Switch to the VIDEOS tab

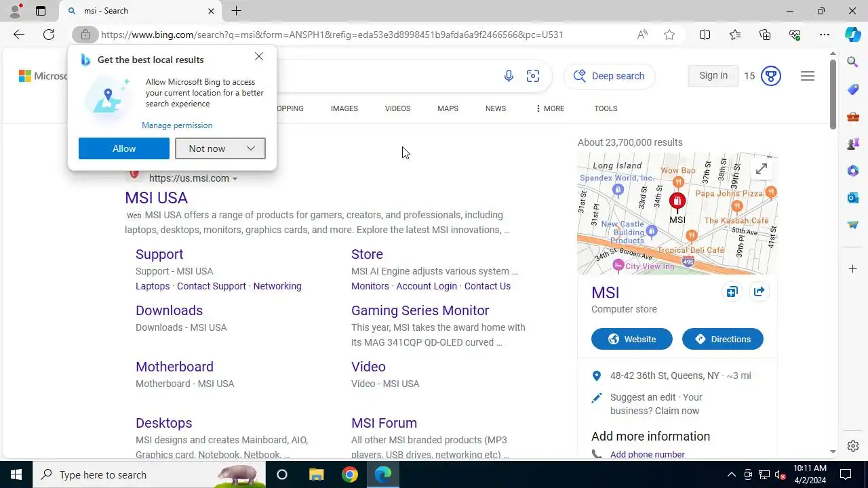397,108
